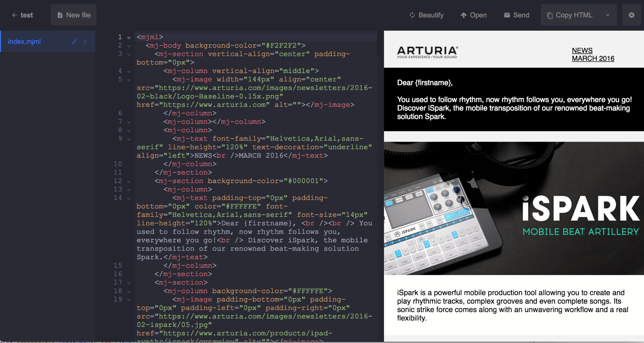The width and height of the screenshot is (644, 343).
Task: Click the Arturia logo in the preview
Action: coord(427,52)
